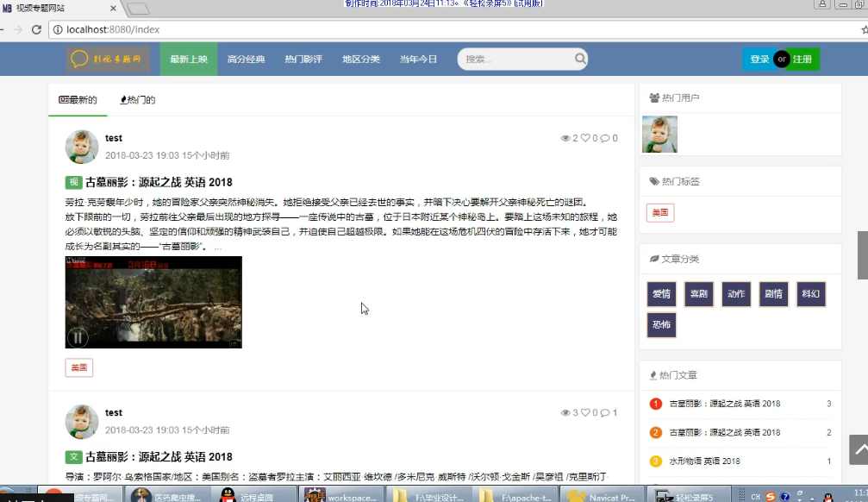This screenshot has width=868, height=502.
Task: Open 轻松录屏5 recorder from the taskbar
Action: (x=688, y=495)
